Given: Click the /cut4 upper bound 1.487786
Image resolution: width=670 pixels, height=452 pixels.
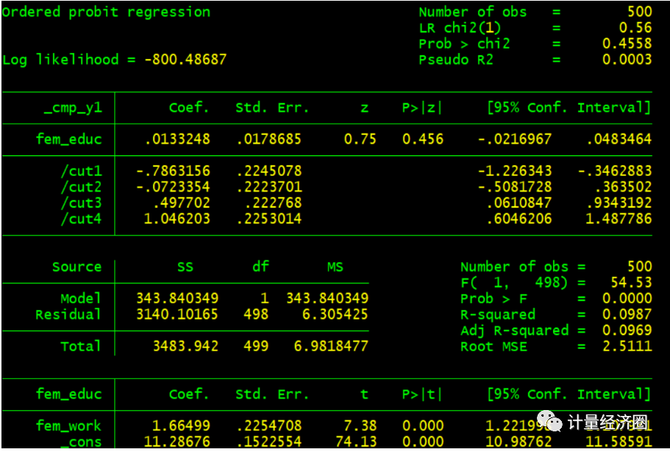Looking at the screenshot, I should (x=619, y=219).
